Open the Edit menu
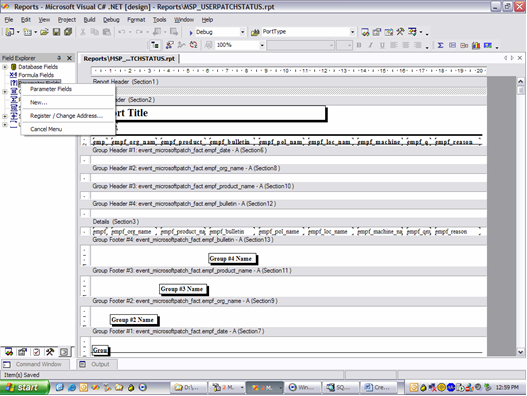527x396 pixels. [26, 20]
